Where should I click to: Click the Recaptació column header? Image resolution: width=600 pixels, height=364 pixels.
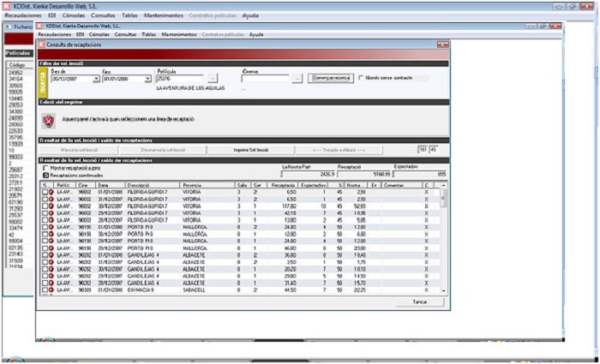[x=282, y=185]
